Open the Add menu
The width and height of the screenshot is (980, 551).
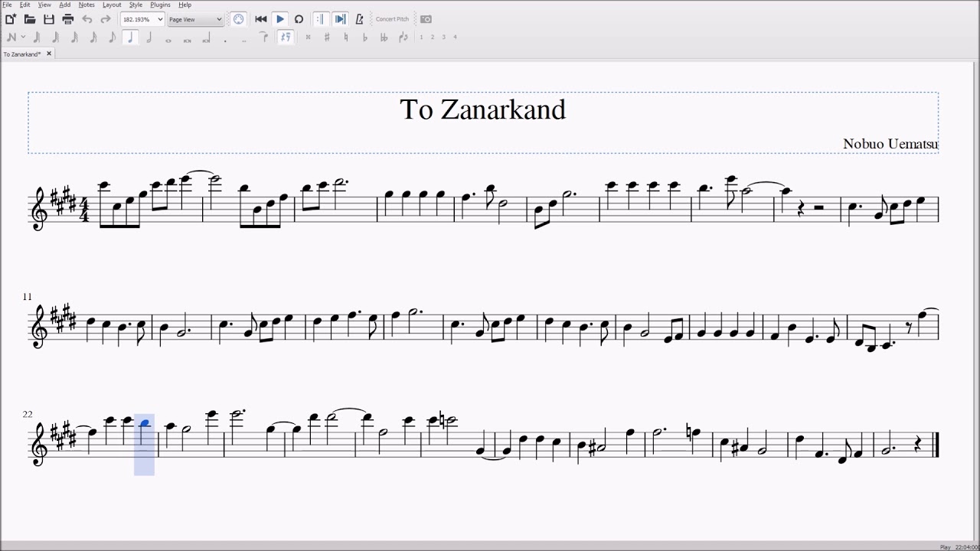click(65, 5)
